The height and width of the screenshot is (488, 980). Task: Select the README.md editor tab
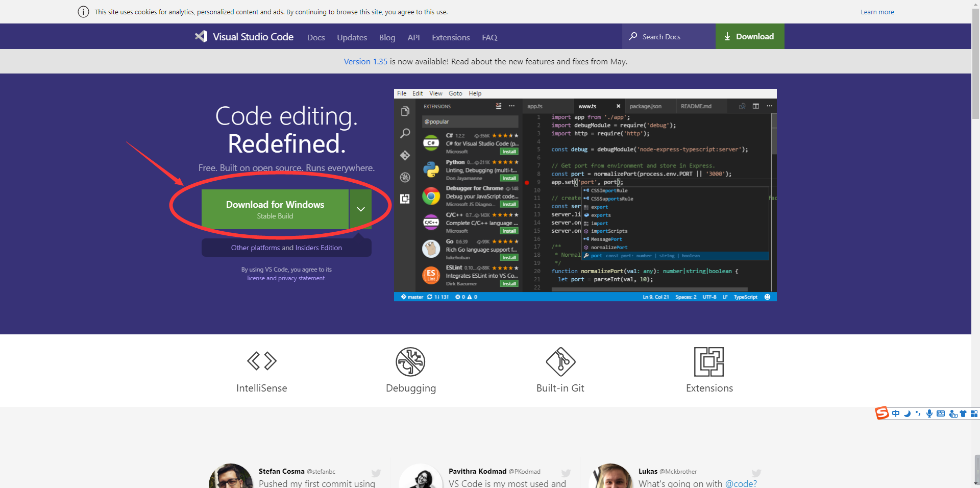(700, 106)
